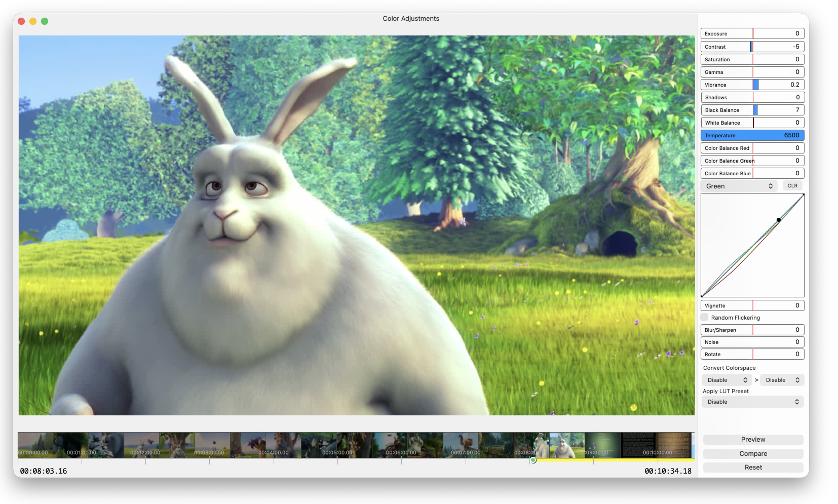
Task: Click timeline thumbnail at 00:02:00.00
Action: tap(142, 445)
